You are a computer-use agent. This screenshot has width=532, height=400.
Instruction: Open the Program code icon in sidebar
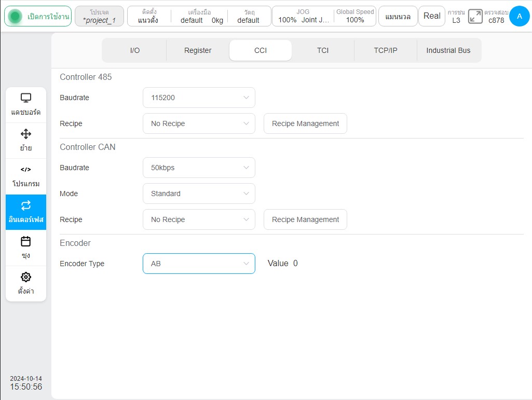(26, 169)
